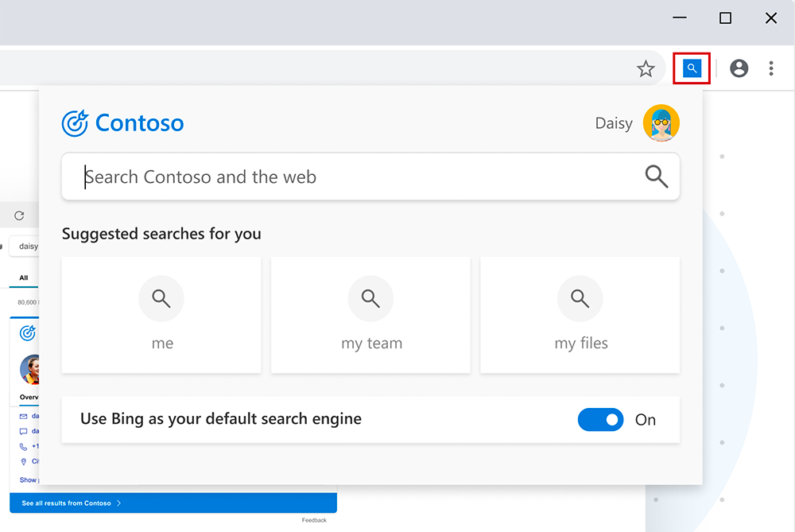Open Daisy's profile avatar

pyautogui.click(x=661, y=123)
